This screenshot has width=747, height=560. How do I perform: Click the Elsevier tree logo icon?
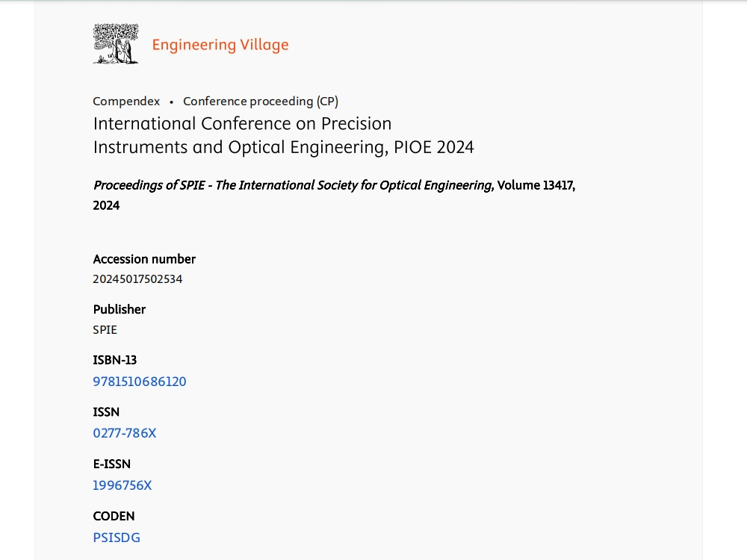coord(116,44)
